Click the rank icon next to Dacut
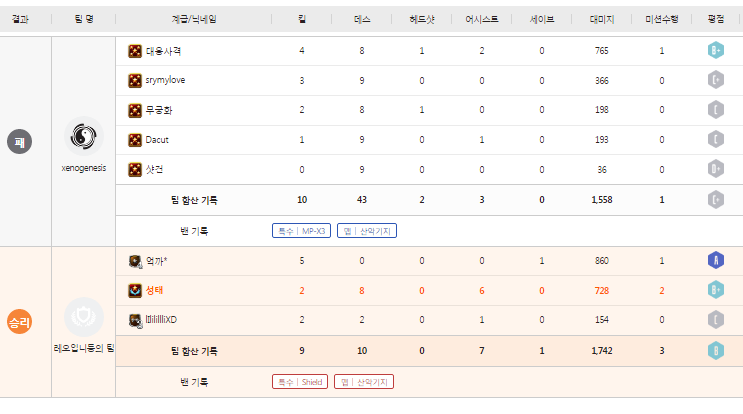 [x=135, y=140]
